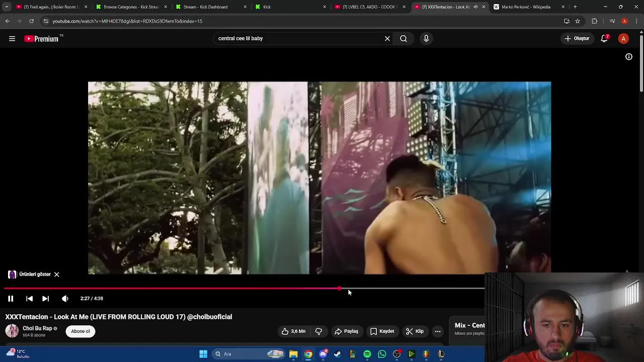Open the Chrome profile avatar
644x362 pixels.
pos(624,21)
